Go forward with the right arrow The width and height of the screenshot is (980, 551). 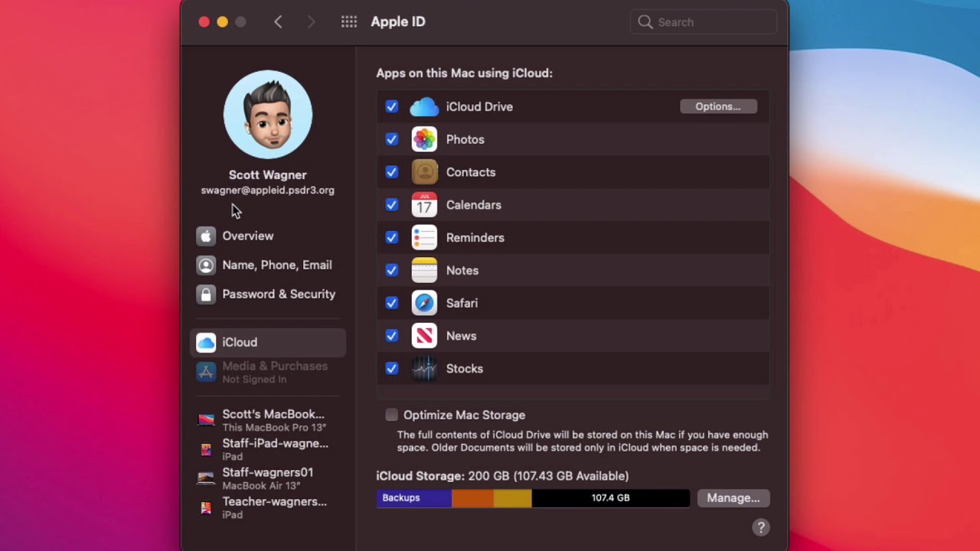311,22
